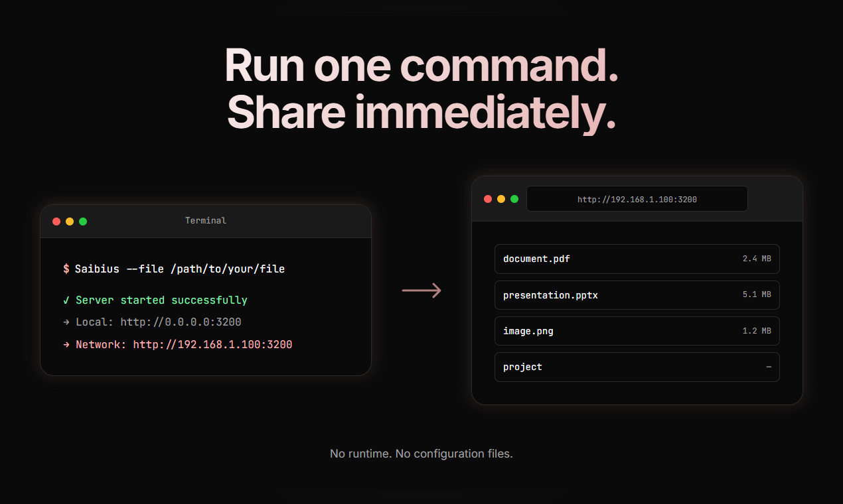This screenshot has height=504, width=843.
Task: Click the Run one command heading
Action: pyautogui.click(x=421, y=66)
